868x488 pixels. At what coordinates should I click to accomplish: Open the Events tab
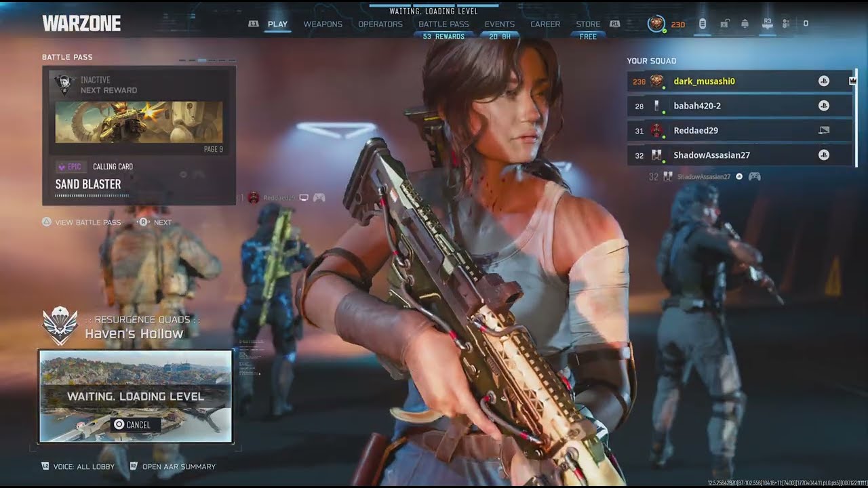[x=500, y=24]
